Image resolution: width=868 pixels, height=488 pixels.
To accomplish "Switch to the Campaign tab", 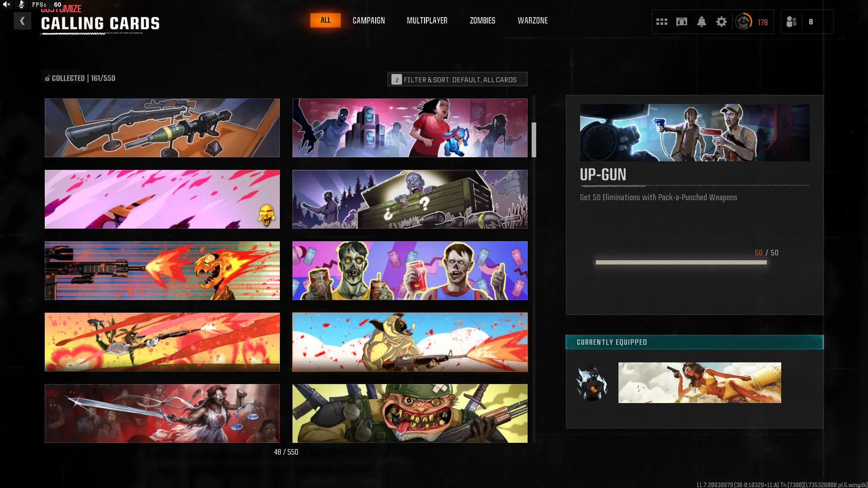I will click(368, 20).
